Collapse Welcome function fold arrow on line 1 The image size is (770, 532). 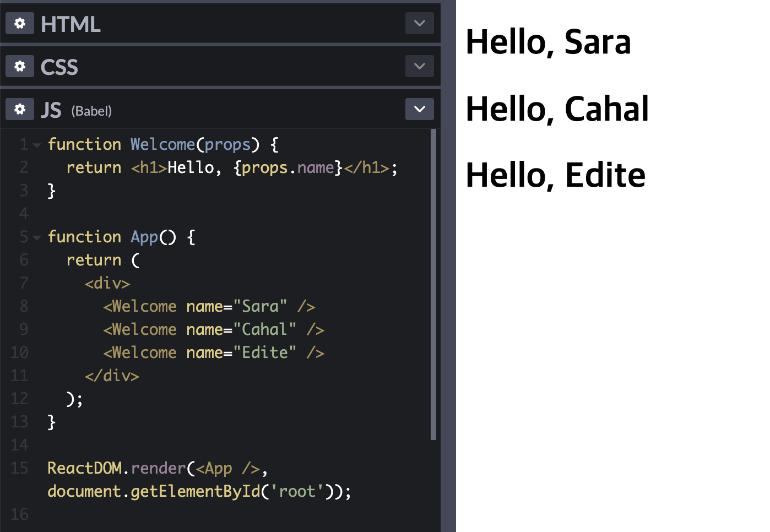pyautogui.click(x=37, y=145)
